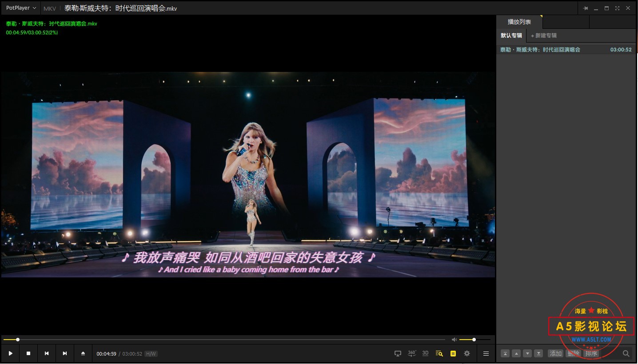The width and height of the screenshot is (638, 364).
Task: Click the 排序 sort button
Action: [591, 353]
